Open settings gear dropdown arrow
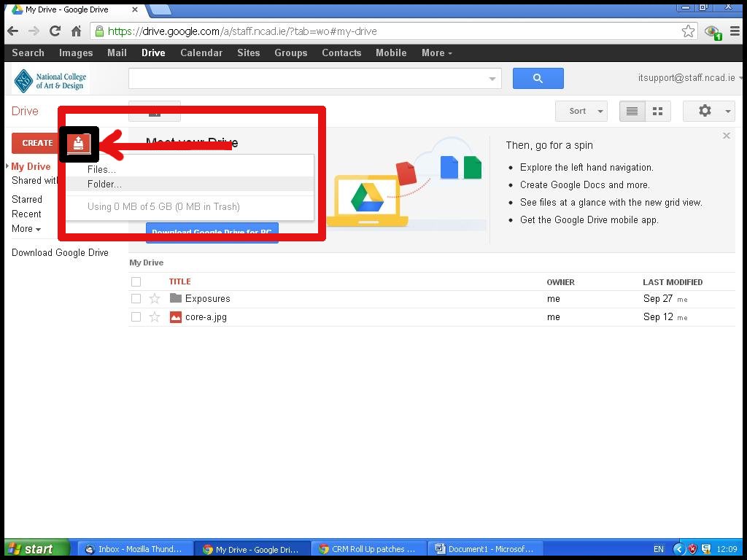This screenshot has width=747, height=560. tap(728, 112)
